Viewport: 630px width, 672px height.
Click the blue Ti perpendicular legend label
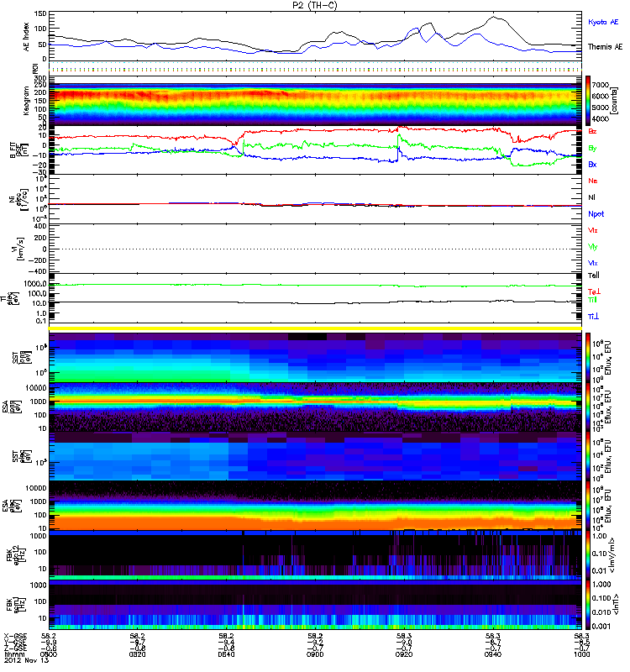593,317
